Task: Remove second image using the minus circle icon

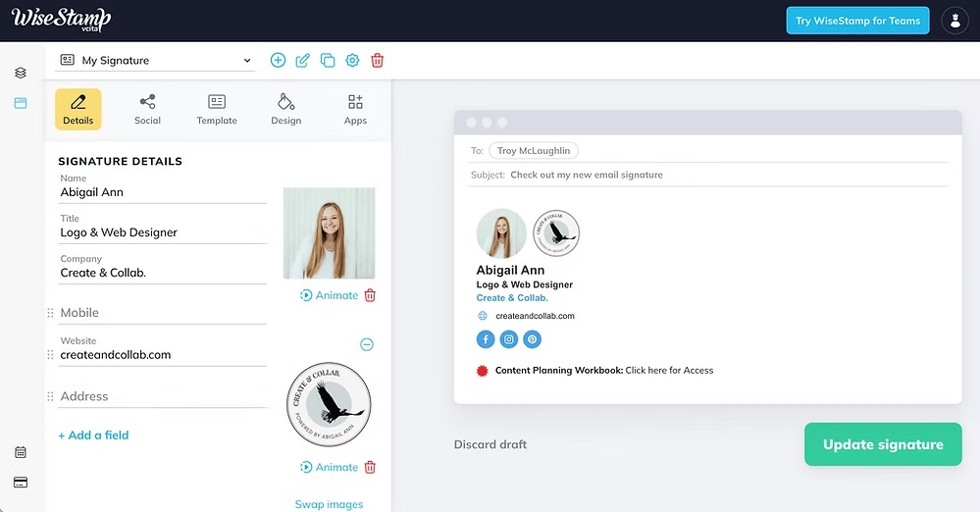Action: [x=367, y=344]
